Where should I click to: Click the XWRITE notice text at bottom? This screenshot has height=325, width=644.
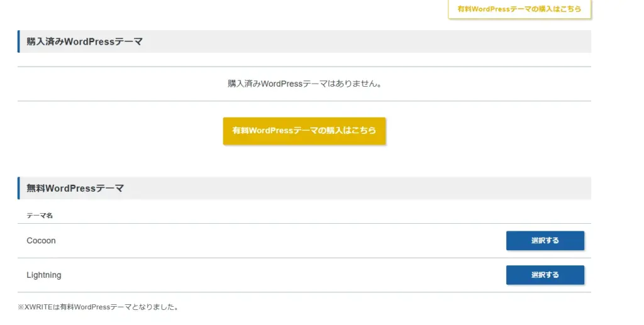99,307
